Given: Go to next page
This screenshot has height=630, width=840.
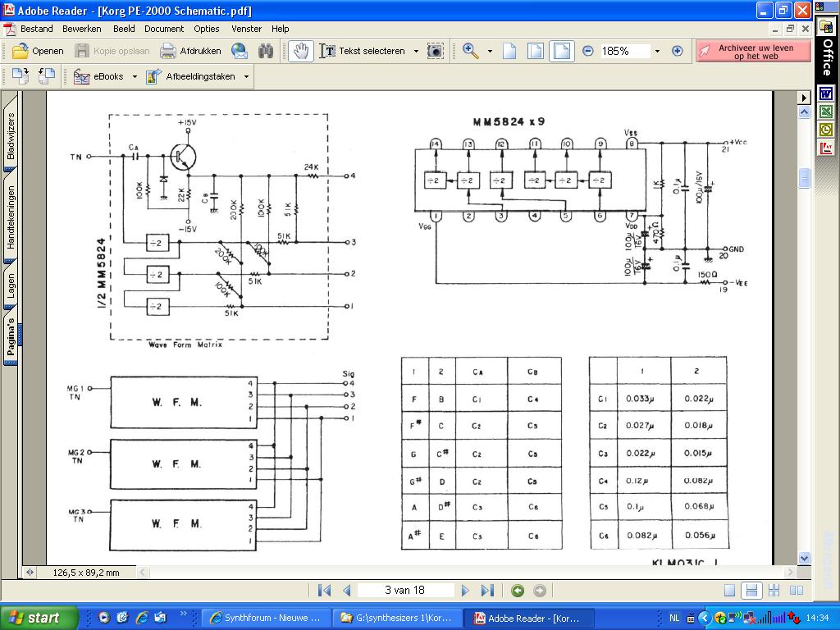Looking at the screenshot, I should tap(464, 591).
